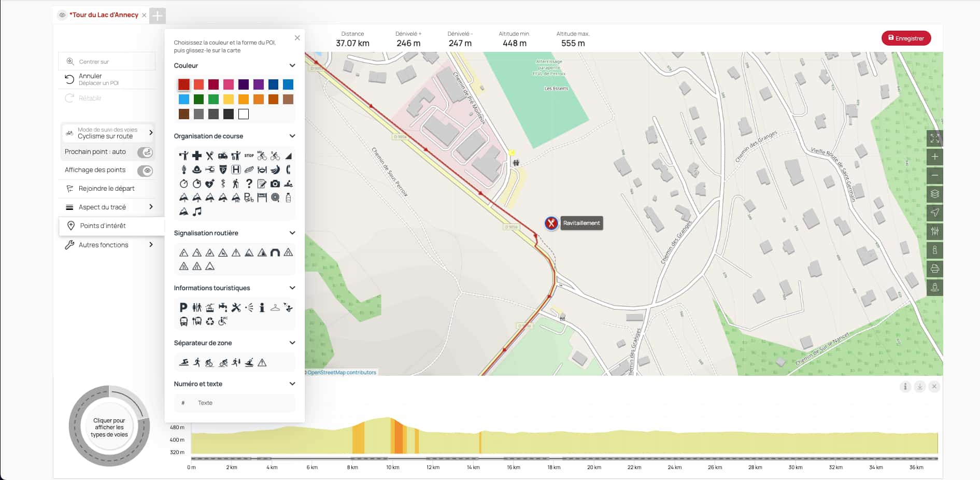This screenshot has height=480, width=980.
Task: Add a new route tab
Action: [158, 16]
